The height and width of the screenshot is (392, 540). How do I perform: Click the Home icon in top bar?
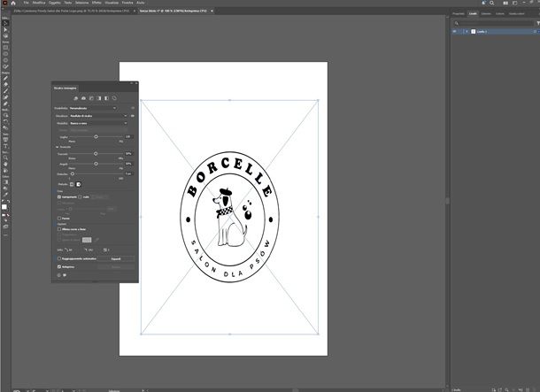point(13,3)
